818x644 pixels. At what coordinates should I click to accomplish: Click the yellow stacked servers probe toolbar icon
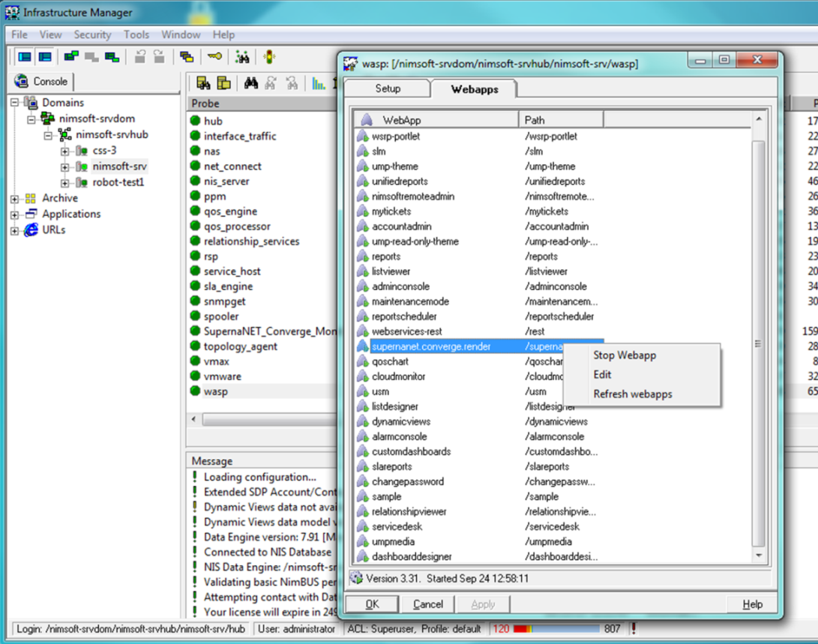pyautogui.click(x=223, y=83)
